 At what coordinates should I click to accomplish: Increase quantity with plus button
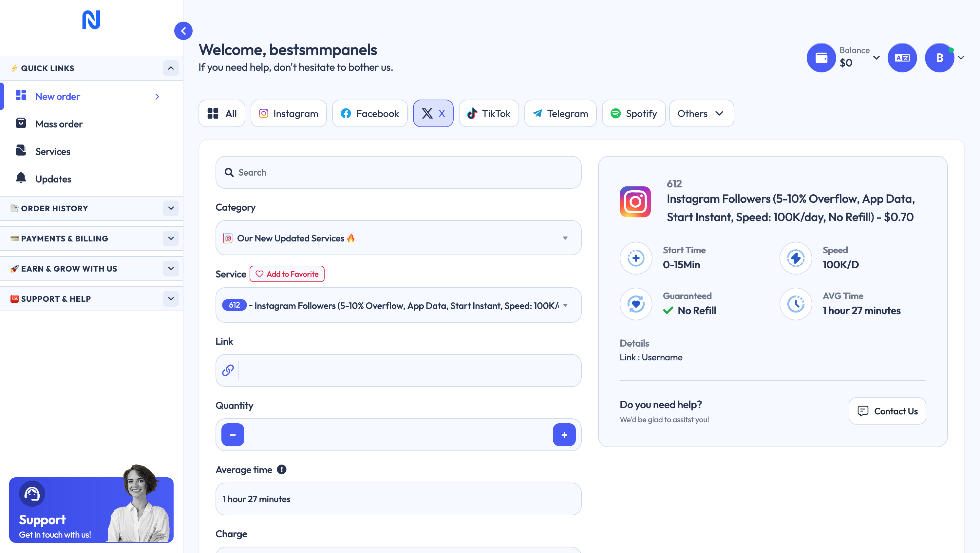coord(564,435)
